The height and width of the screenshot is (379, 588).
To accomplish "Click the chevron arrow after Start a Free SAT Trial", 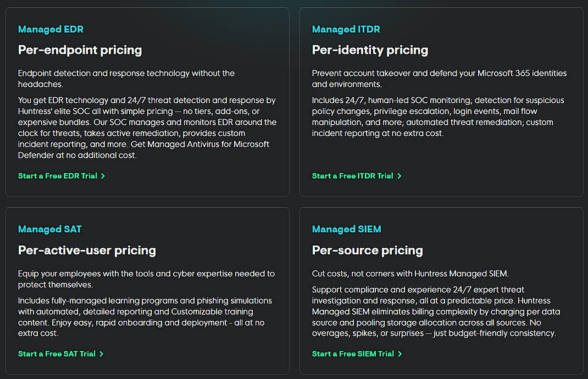I will coord(102,354).
